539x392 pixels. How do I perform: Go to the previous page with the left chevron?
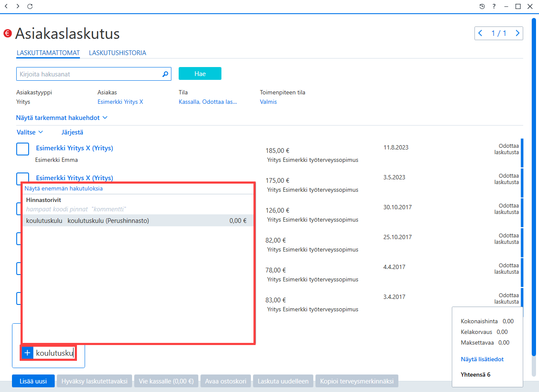click(480, 33)
